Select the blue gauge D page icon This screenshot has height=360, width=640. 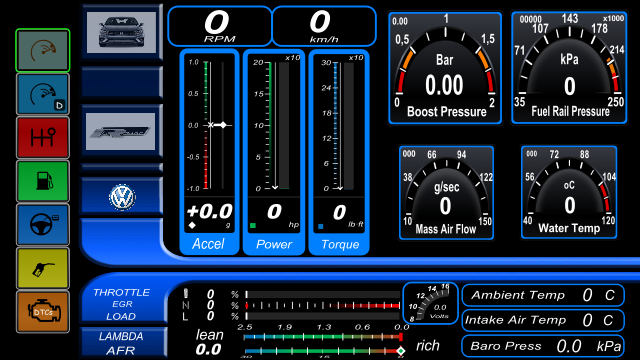(43, 94)
